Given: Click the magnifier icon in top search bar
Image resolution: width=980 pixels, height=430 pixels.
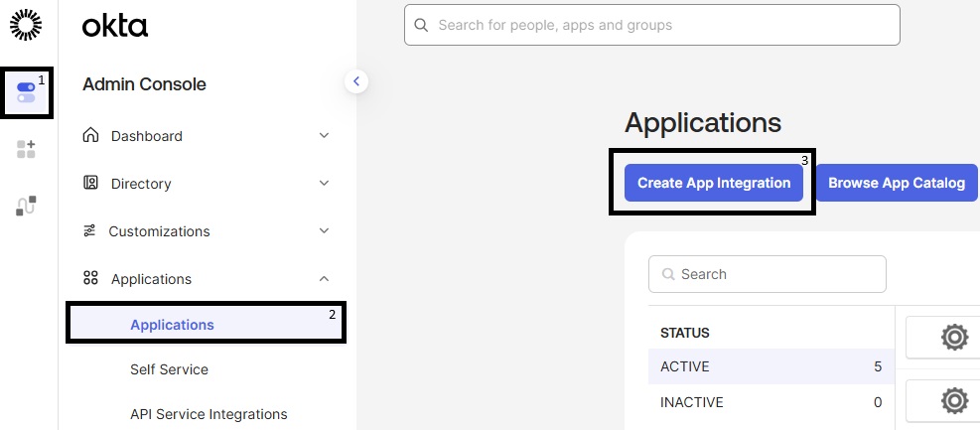Looking at the screenshot, I should click(421, 25).
